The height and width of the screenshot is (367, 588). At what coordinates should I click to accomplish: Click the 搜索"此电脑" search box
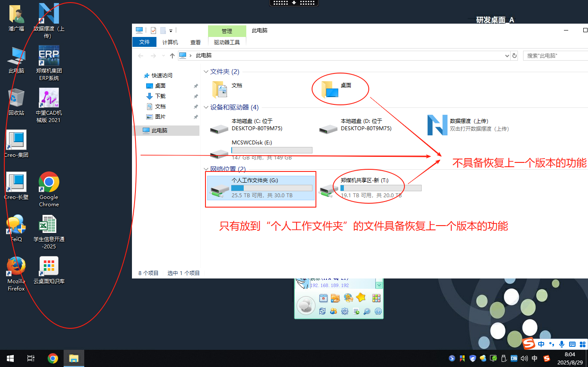(554, 56)
